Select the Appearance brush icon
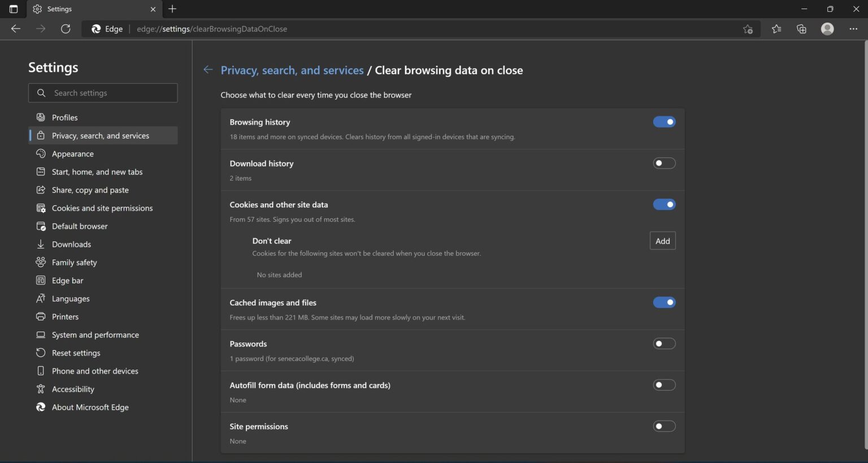 pos(40,154)
